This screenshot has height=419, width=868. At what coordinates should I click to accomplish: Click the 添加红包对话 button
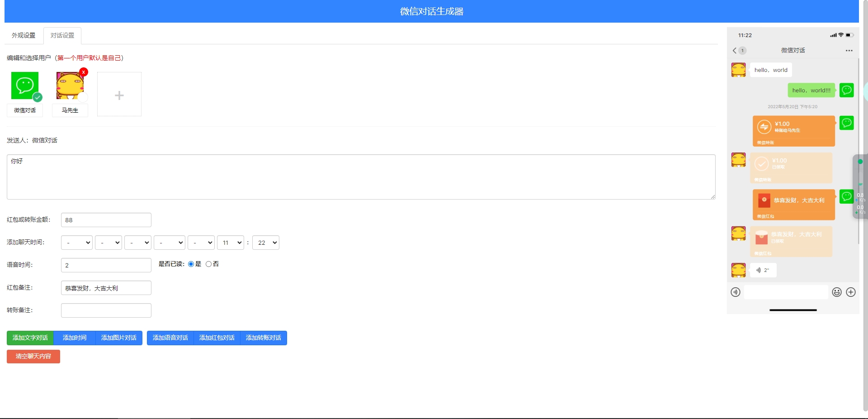[217, 338]
